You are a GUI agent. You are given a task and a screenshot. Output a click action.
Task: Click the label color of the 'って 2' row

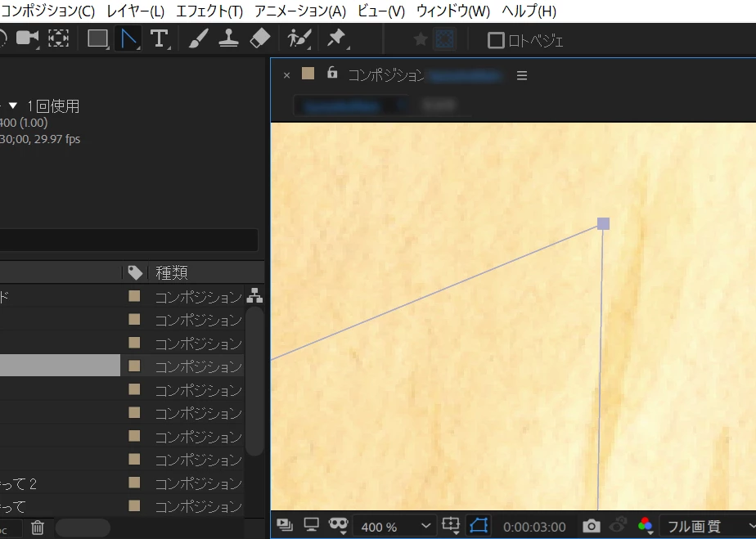[134, 483]
